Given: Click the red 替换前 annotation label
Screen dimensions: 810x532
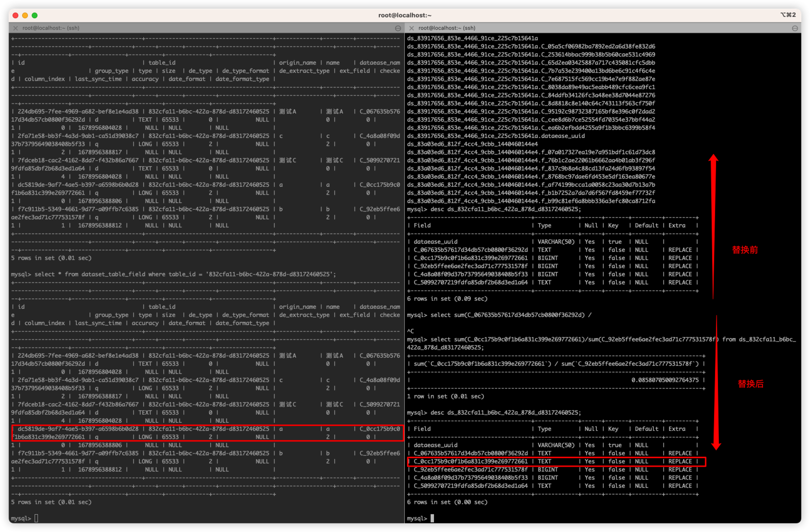Looking at the screenshot, I should [744, 249].
